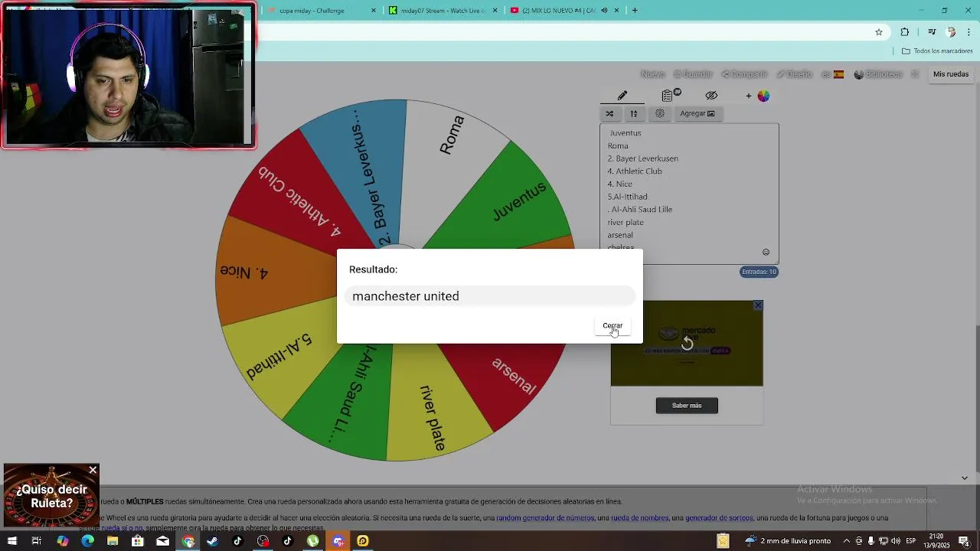Click the settings icon beside Biblioteca
Screen dimensions: 980x551
(x=914, y=74)
